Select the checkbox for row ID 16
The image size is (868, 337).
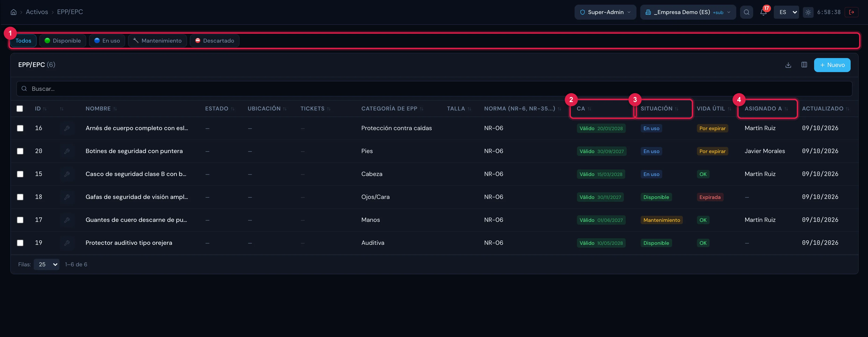click(20, 128)
